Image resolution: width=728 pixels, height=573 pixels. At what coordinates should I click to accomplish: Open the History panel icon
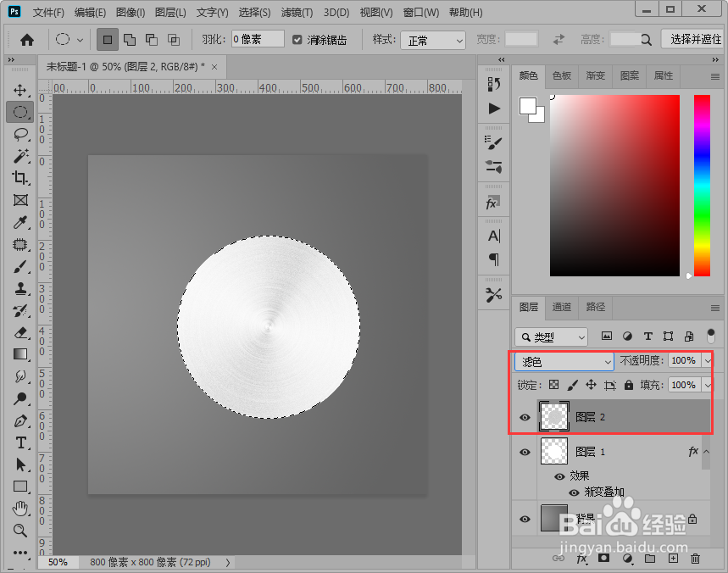[494, 84]
